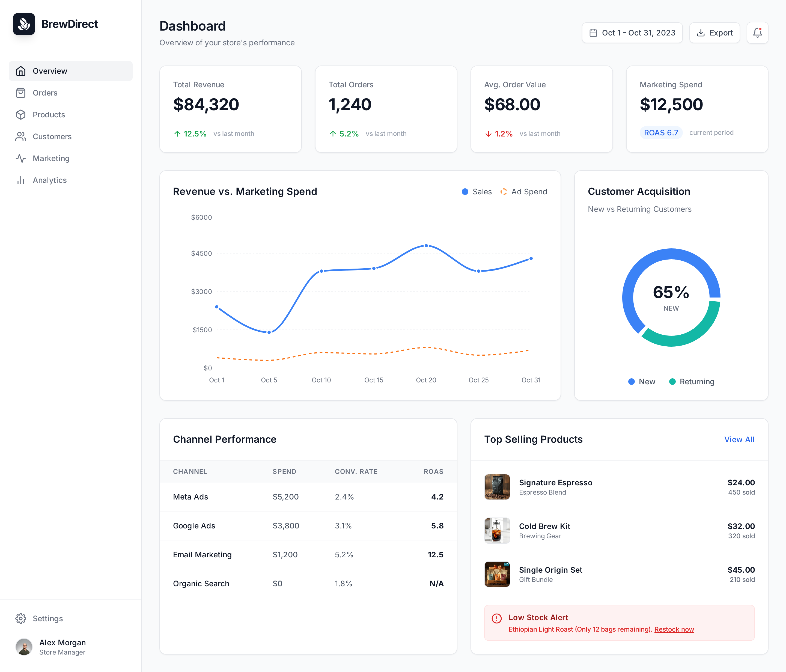786x672 pixels.
Task: Open the Products section
Action: pos(71,115)
